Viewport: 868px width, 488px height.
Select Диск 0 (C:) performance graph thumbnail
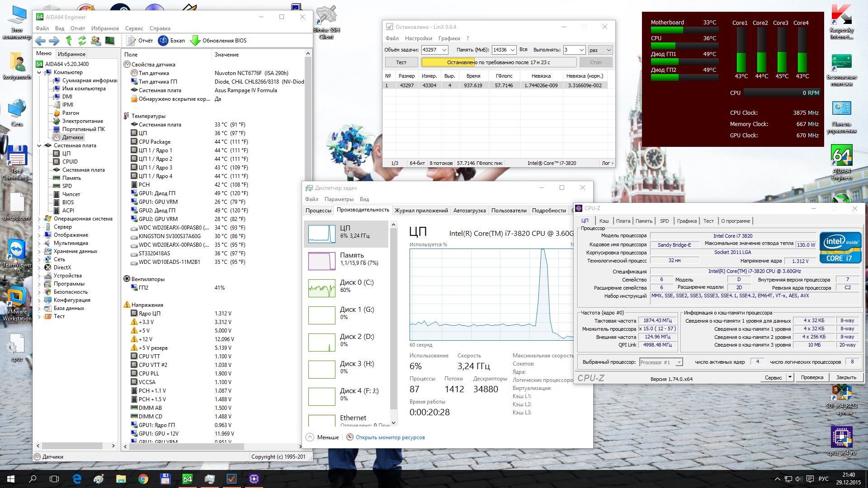[322, 288]
